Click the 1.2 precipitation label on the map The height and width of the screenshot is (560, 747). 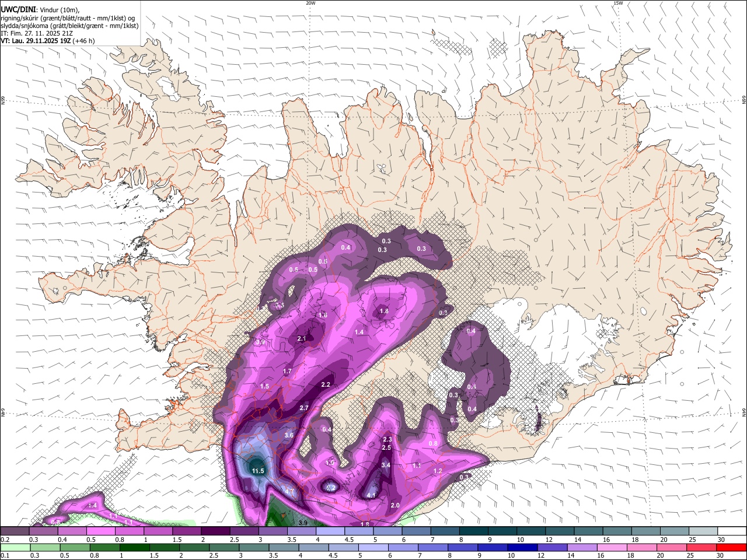point(438,471)
